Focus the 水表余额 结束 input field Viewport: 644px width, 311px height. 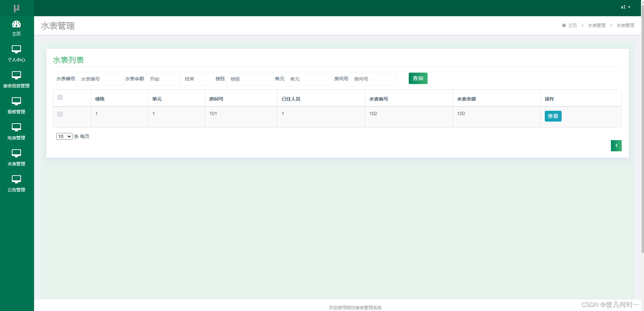click(x=197, y=79)
